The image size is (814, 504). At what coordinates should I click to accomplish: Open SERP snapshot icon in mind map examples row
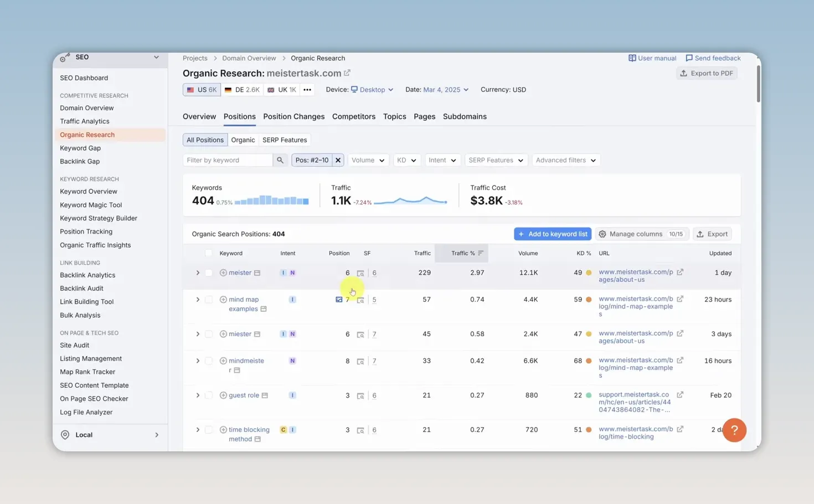[x=360, y=300]
